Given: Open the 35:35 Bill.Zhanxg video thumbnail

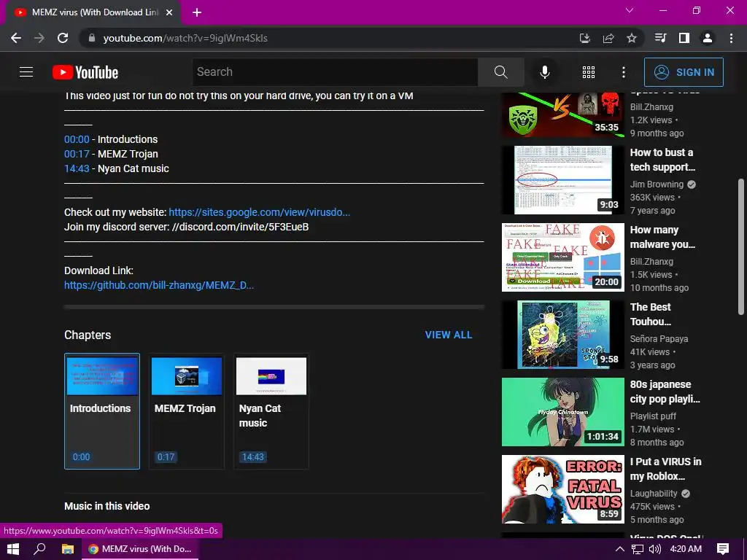Looking at the screenshot, I should coord(562,115).
